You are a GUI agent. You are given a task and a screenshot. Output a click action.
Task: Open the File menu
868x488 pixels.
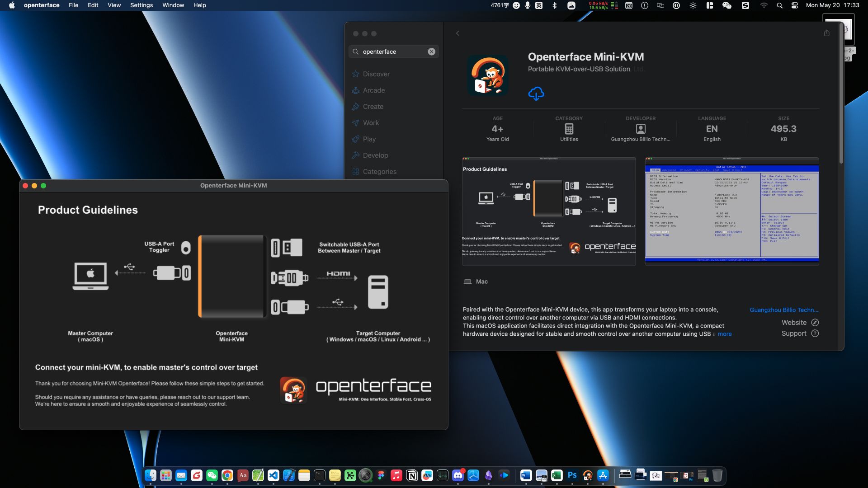pos(73,5)
